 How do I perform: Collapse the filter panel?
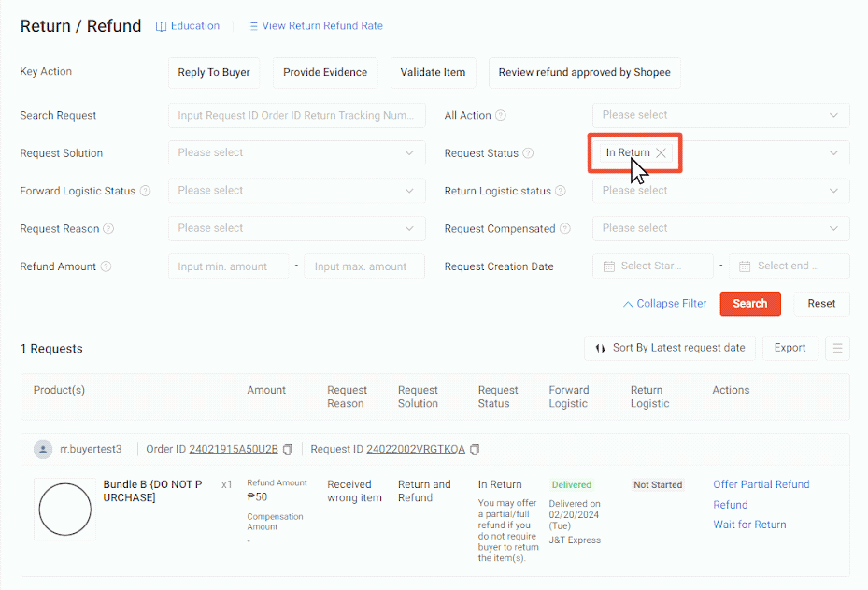click(664, 304)
